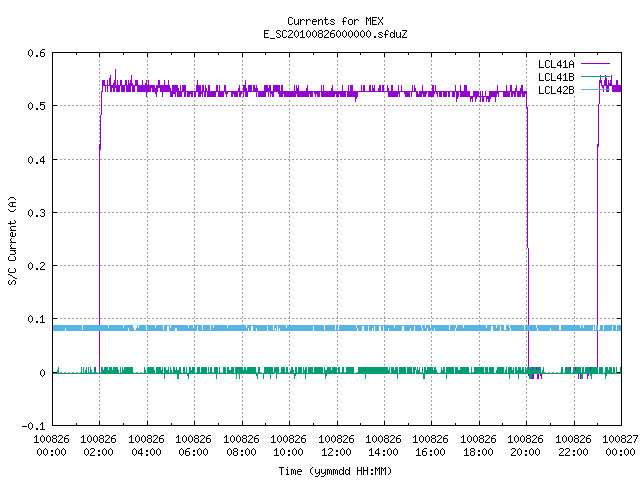Pick the green line sample beside LCL41B
The height and width of the screenshot is (480, 640).
pos(595,77)
